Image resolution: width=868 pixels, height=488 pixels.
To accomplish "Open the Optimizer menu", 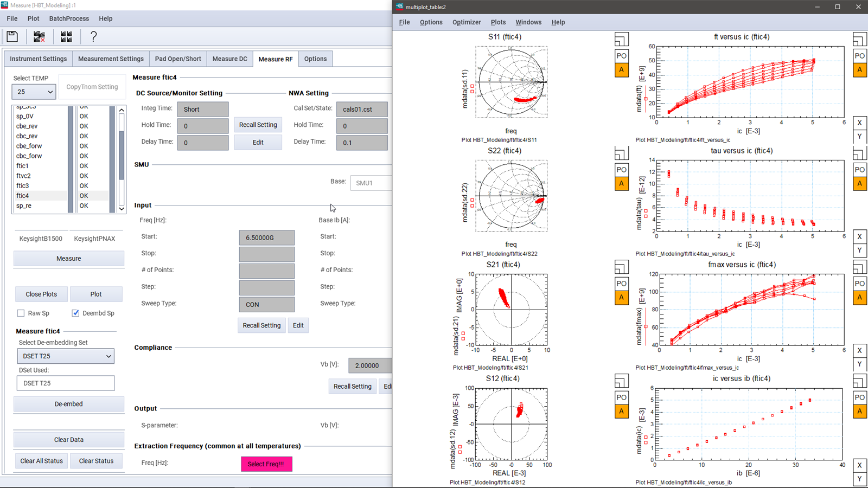I will point(467,22).
